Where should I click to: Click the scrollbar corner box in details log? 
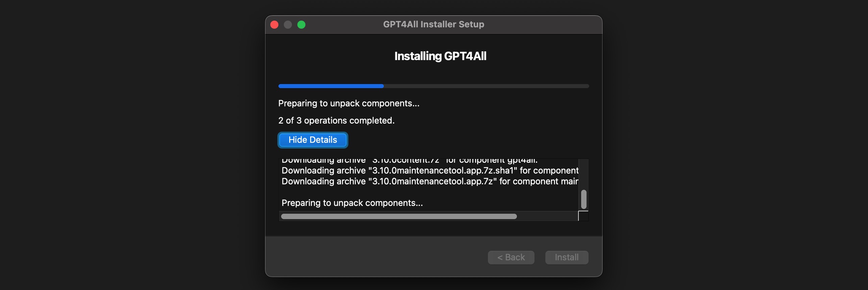click(584, 216)
